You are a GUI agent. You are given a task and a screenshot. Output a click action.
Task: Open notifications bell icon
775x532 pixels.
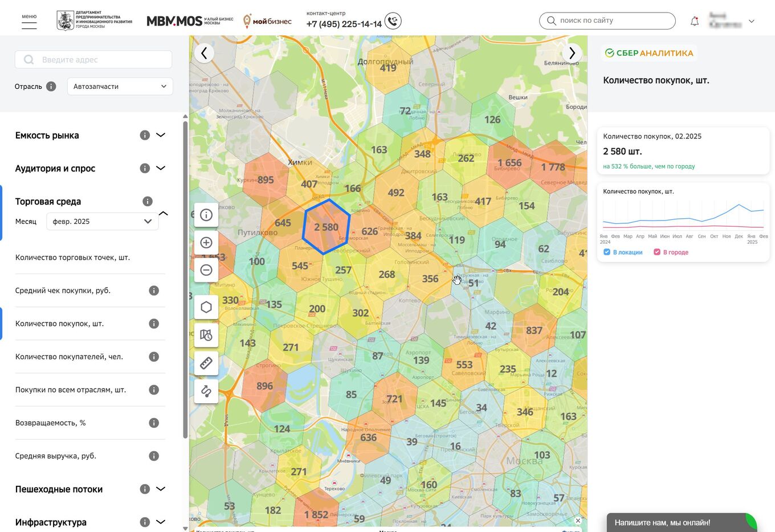694,22
